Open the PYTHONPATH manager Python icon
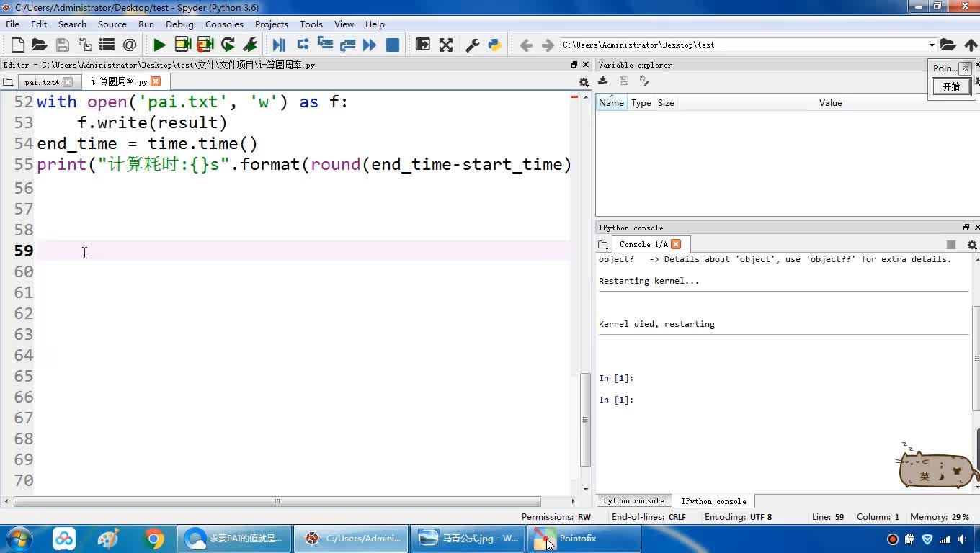 click(495, 45)
